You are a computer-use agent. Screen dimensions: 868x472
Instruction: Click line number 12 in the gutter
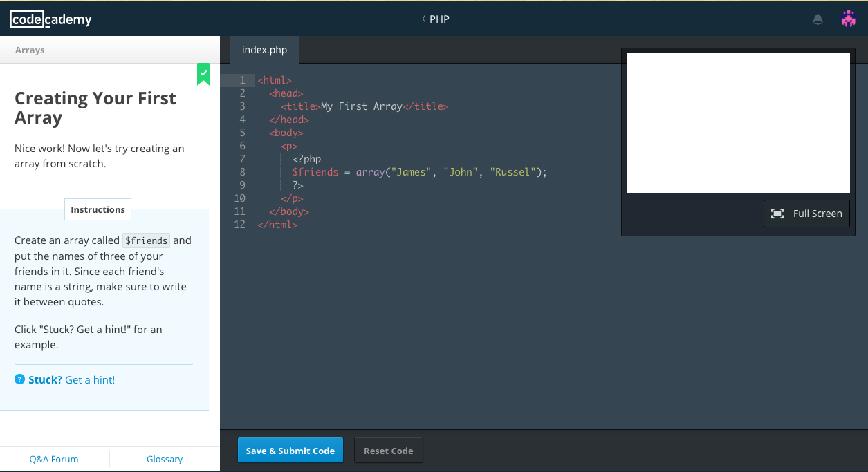tap(240, 225)
